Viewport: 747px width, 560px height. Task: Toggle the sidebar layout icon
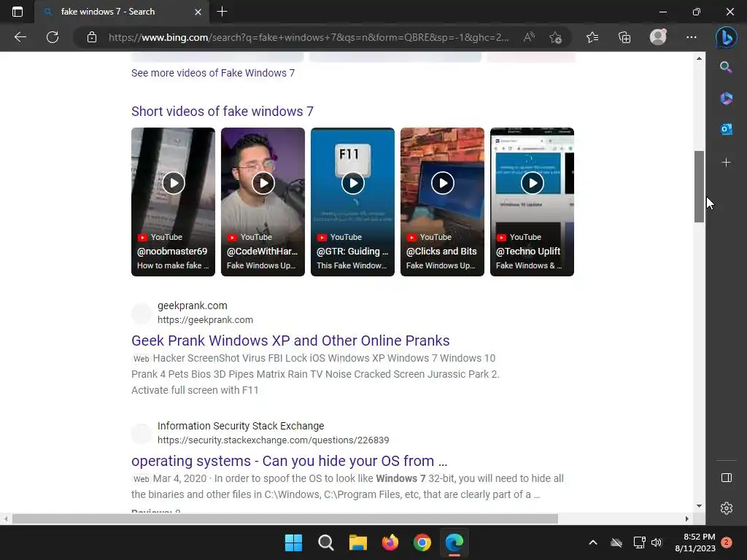pos(726,478)
